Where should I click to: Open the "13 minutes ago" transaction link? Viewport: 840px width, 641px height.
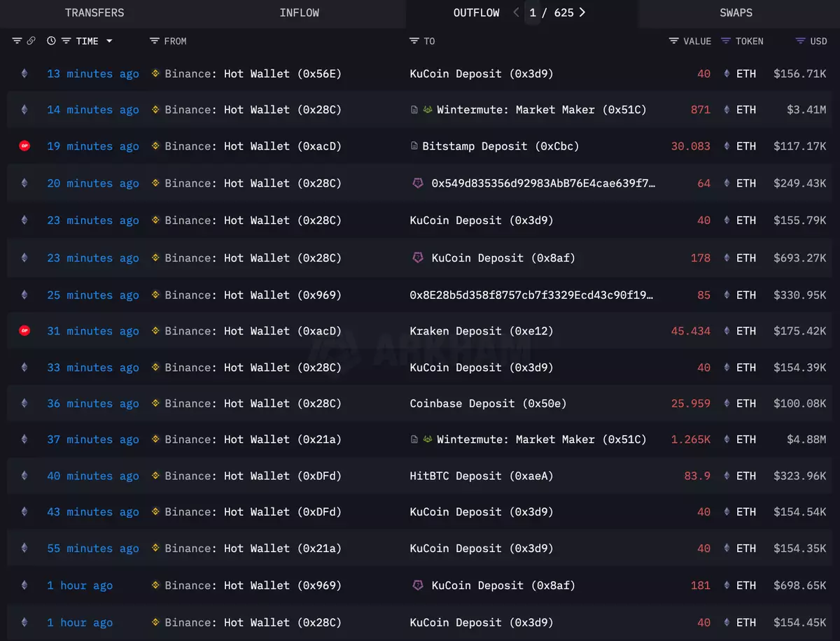tap(93, 73)
